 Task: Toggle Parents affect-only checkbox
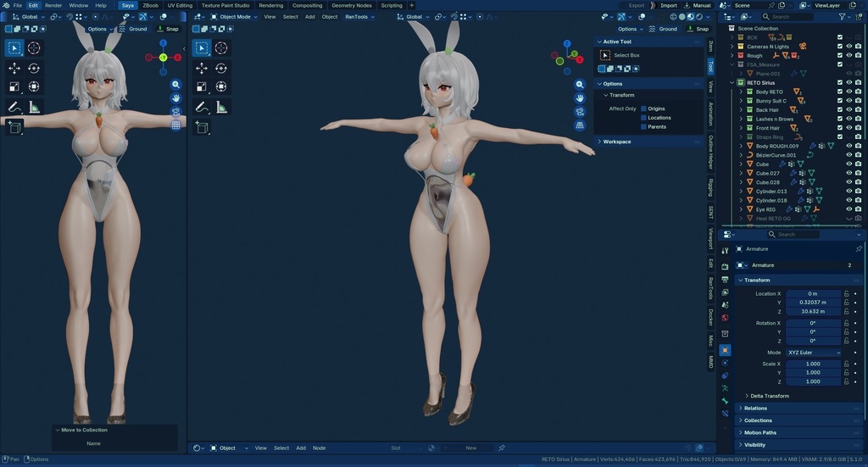pyautogui.click(x=644, y=127)
